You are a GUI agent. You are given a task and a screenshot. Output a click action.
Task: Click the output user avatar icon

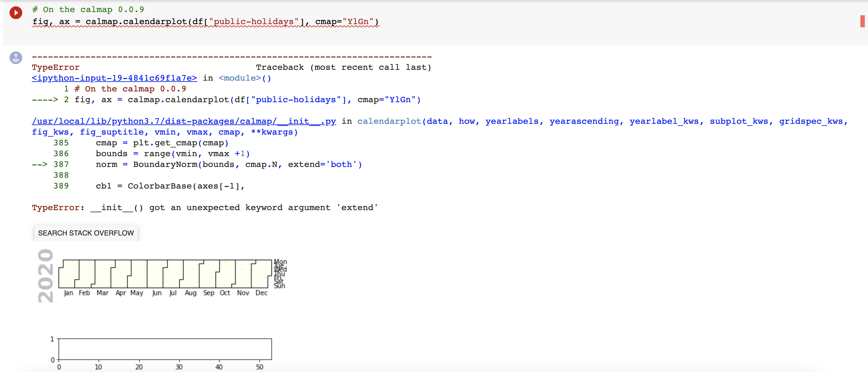pyautogui.click(x=16, y=57)
